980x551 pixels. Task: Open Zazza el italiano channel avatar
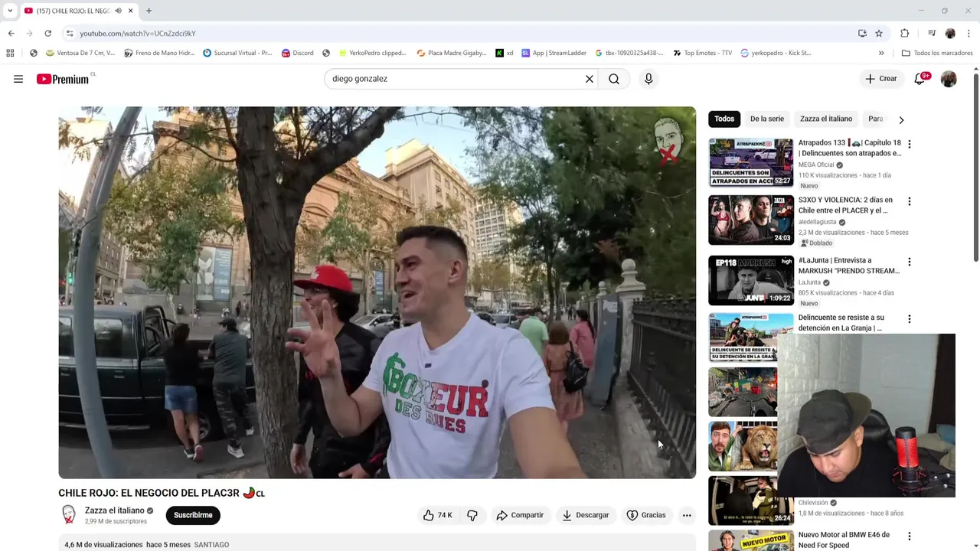(x=69, y=515)
